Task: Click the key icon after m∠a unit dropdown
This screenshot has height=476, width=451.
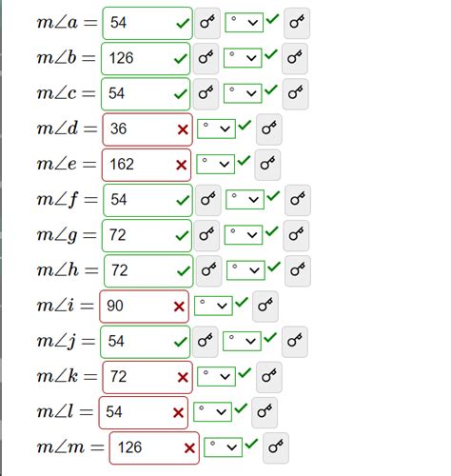Action: (297, 23)
